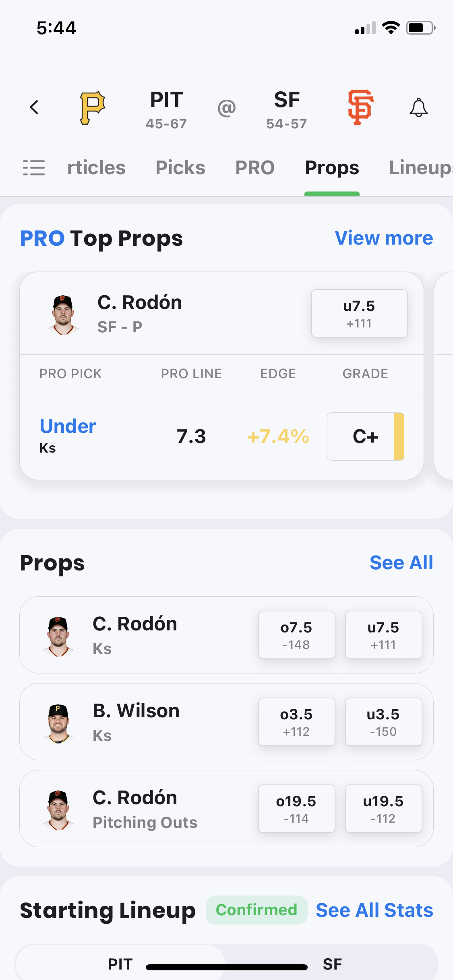
Task: Tap See All in Props section
Action: coord(401,562)
